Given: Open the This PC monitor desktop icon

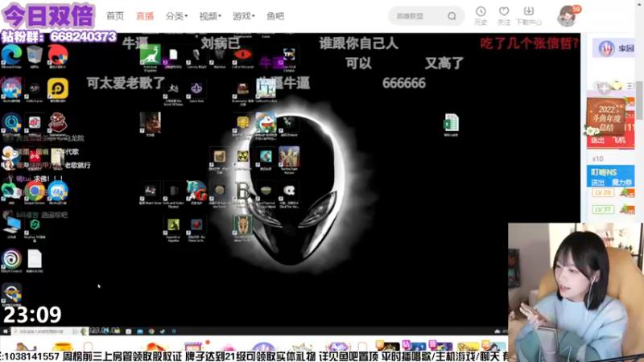Looking at the screenshot, I should tap(11, 226).
